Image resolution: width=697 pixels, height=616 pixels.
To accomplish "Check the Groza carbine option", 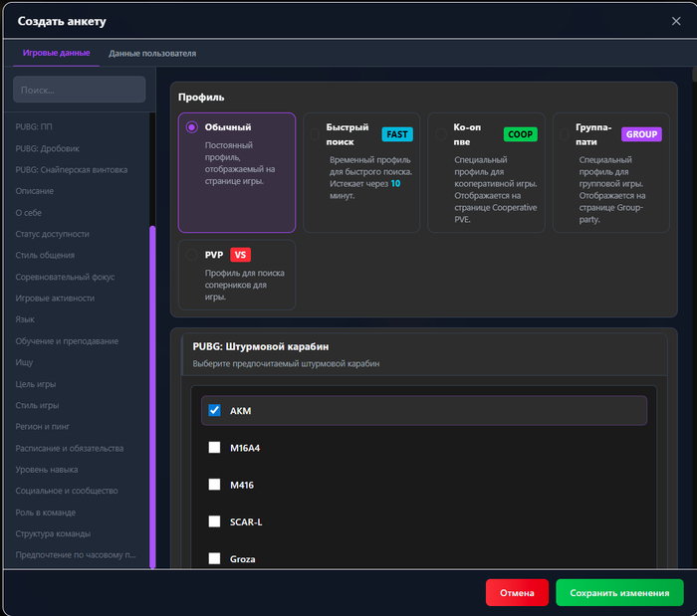I will [x=214, y=559].
